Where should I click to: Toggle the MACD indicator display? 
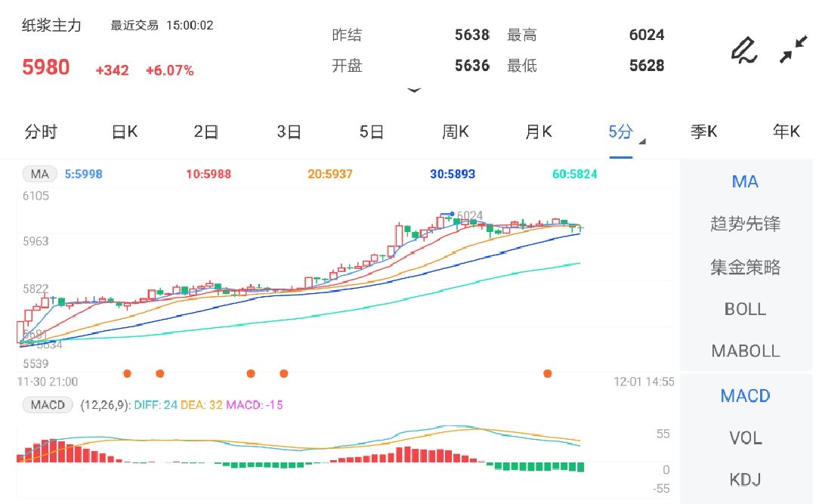click(x=744, y=395)
